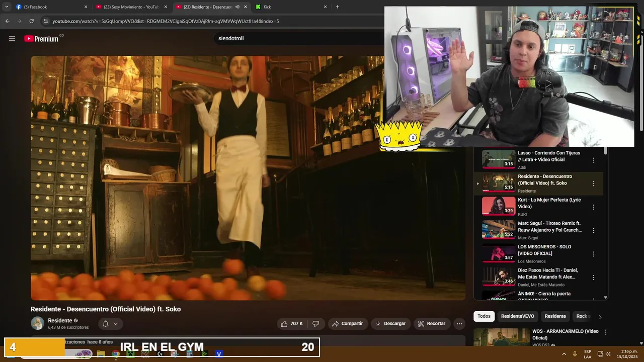Open options menu for Diez Pasos item
The image size is (644, 362).
coord(594,278)
